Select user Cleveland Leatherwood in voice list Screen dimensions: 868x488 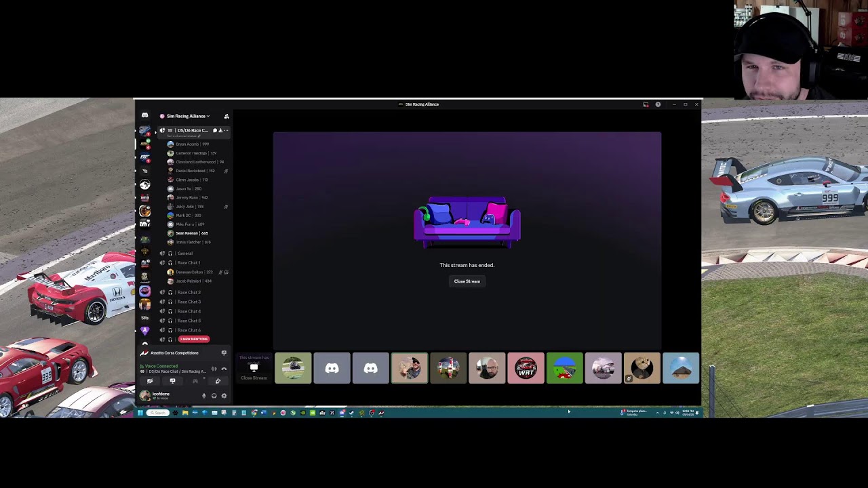[195, 162]
